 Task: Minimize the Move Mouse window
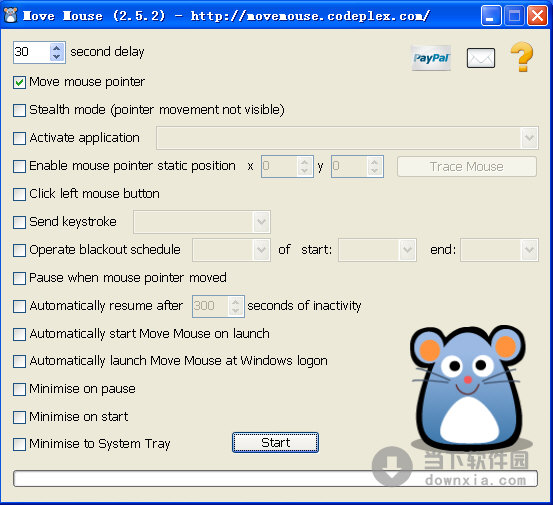491,16
